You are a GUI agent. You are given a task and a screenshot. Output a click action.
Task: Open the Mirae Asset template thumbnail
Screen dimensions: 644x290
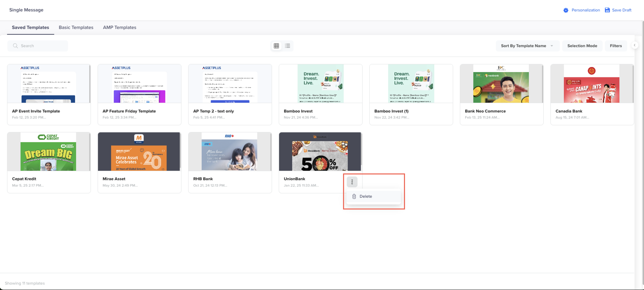[139, 152]
